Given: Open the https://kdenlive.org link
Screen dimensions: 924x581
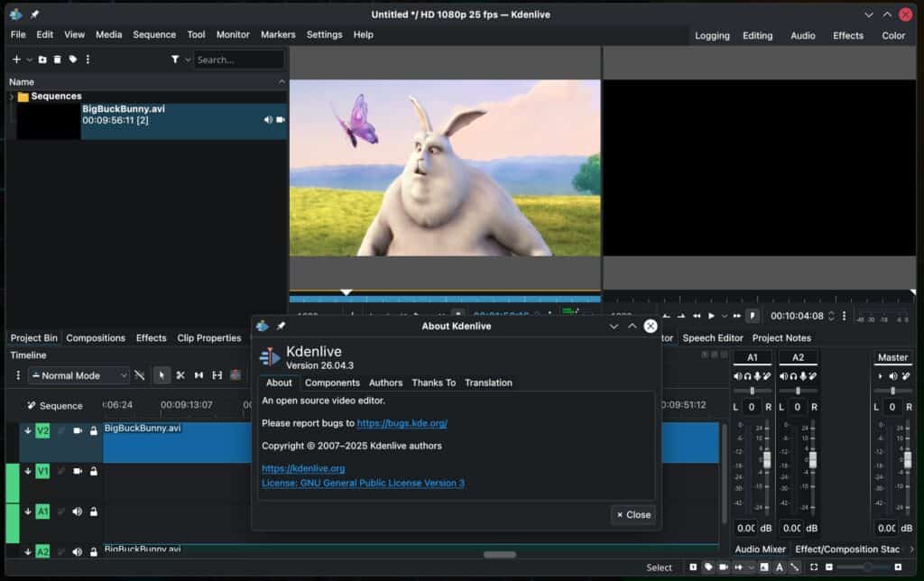Looking at the screenshot, I should click(303, 468).
